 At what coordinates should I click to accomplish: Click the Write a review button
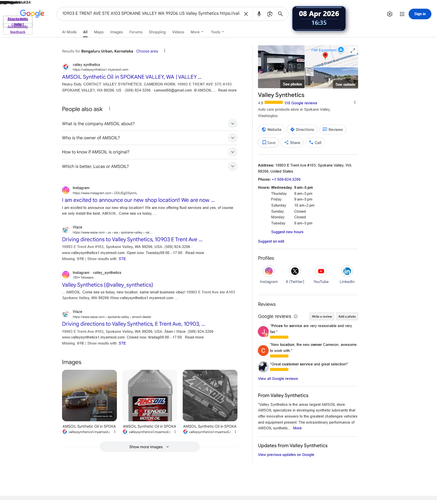pos(322,316)
